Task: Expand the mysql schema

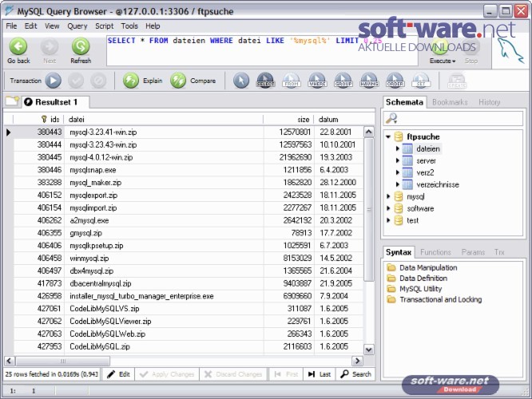Action: (388, 196)
